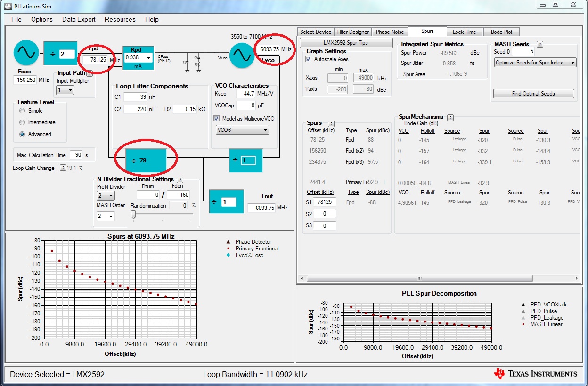Click Device Selected = LMX2592 status text
Screen dimensions: 588x386
coord(57,374)
